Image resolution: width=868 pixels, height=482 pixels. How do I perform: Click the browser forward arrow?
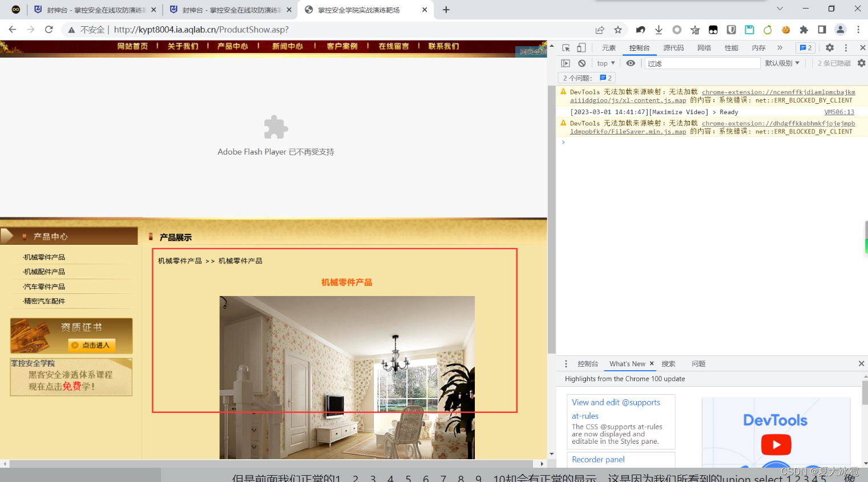coord(31,30)
